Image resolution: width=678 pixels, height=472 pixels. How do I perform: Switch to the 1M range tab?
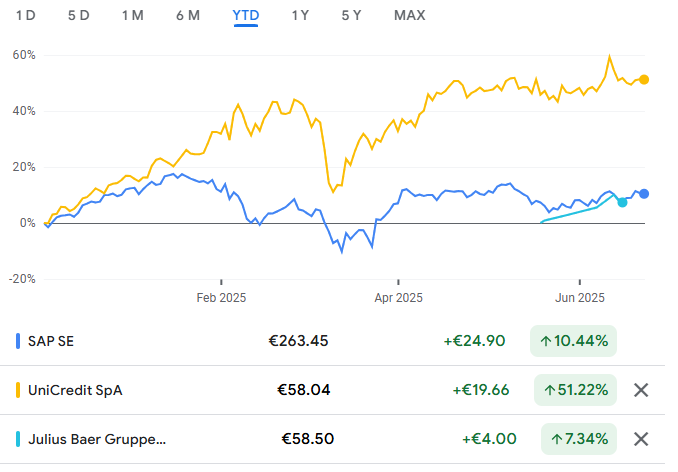[x=132, y=16]
